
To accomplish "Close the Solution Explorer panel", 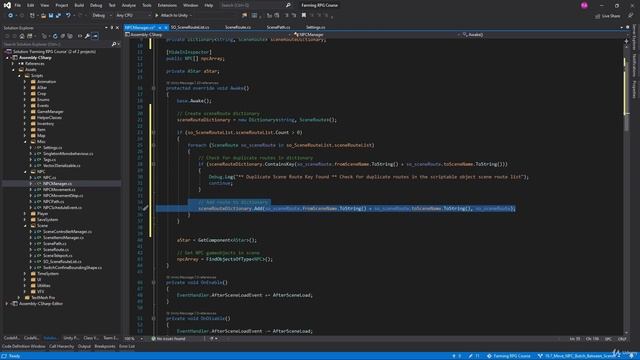I will click(117, 28).
